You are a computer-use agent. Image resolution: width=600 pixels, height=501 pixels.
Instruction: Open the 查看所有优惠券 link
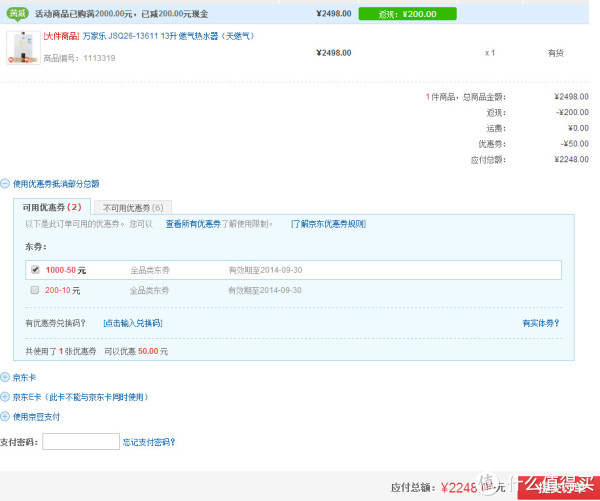pyautogui.click(x=193, y=224)
